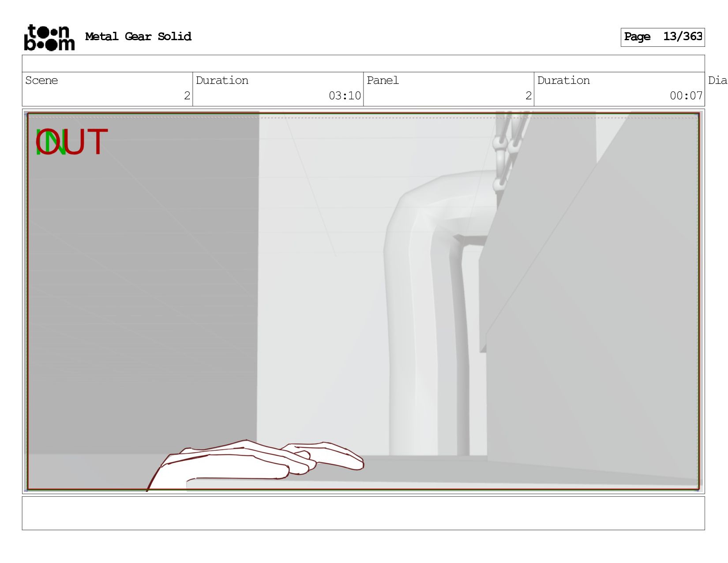Click the storyboard panel image

[363, 301]
